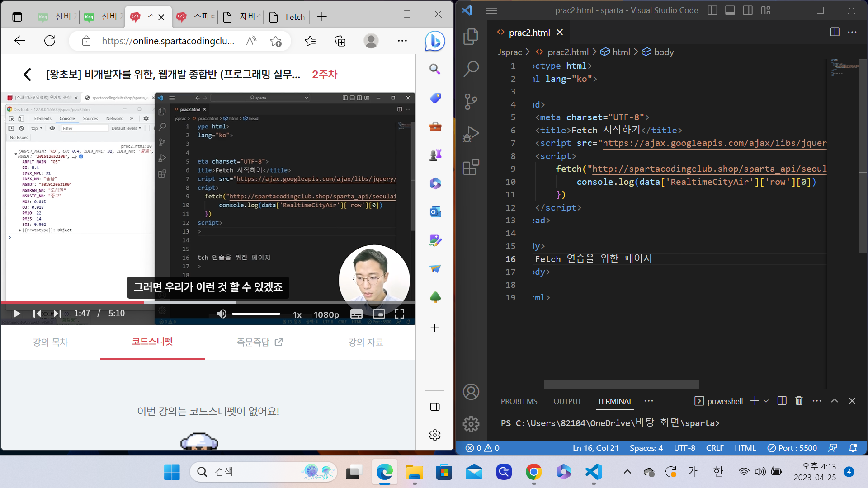
Task: Change playback speed 1x
Action: click(297, 314)
